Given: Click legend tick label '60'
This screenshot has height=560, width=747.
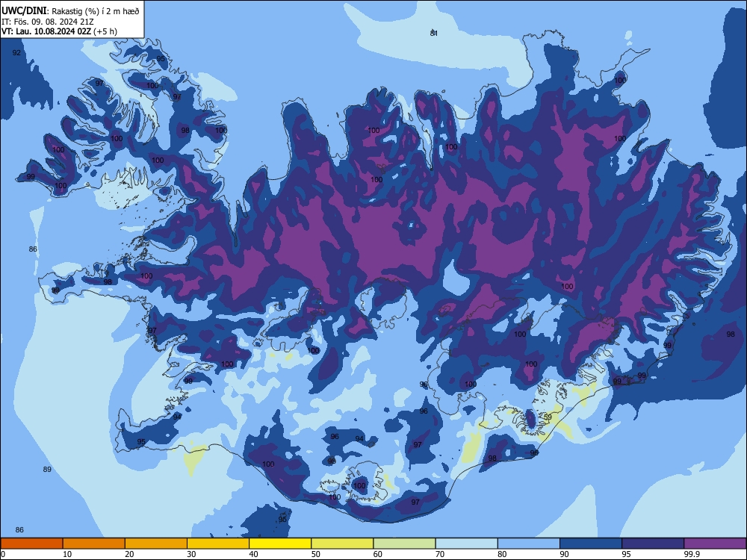Looking at the screenshot, I should click(x=378, y=554).
